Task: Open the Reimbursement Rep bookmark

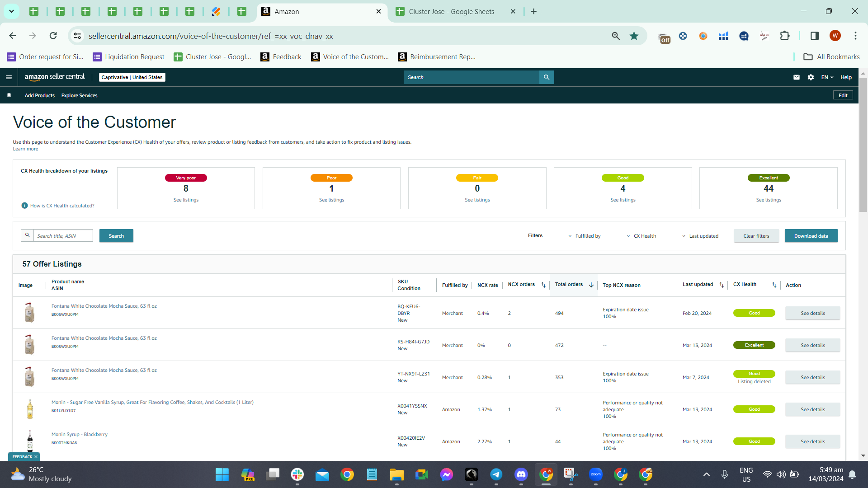Action: (437, 57)
